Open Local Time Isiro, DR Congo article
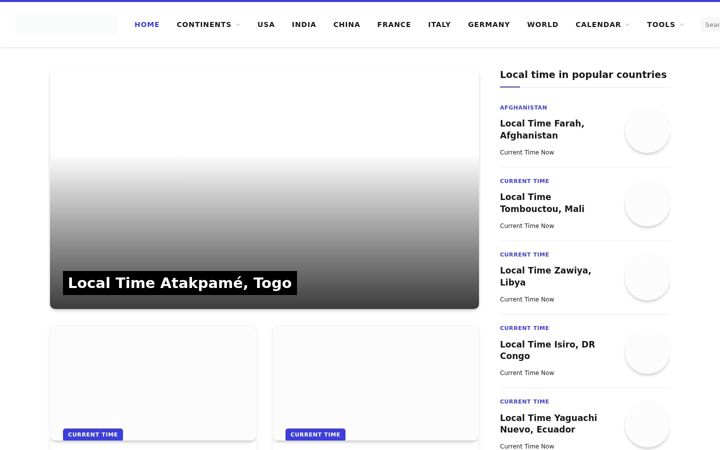Image resolution: width=720 pixels, height=450 pixels. point(547,350)
